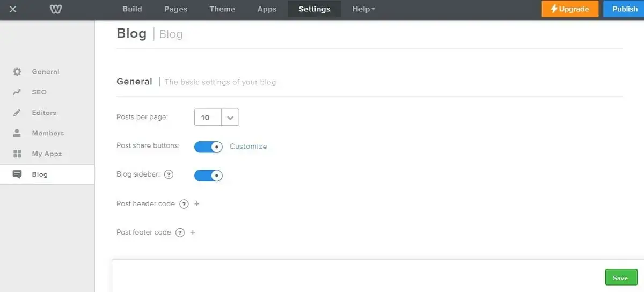
Task: Click the Weebly logo icon
Action: click(x=56, y=9)
